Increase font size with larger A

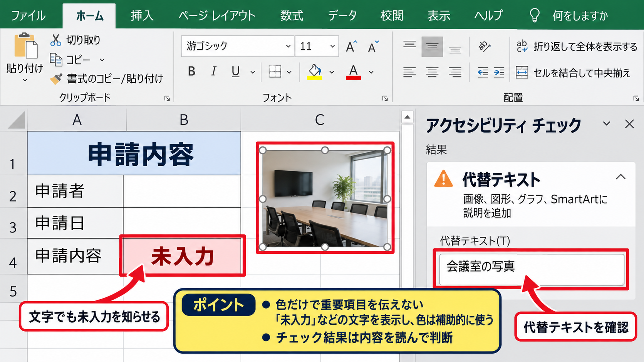tap(351, 47)
